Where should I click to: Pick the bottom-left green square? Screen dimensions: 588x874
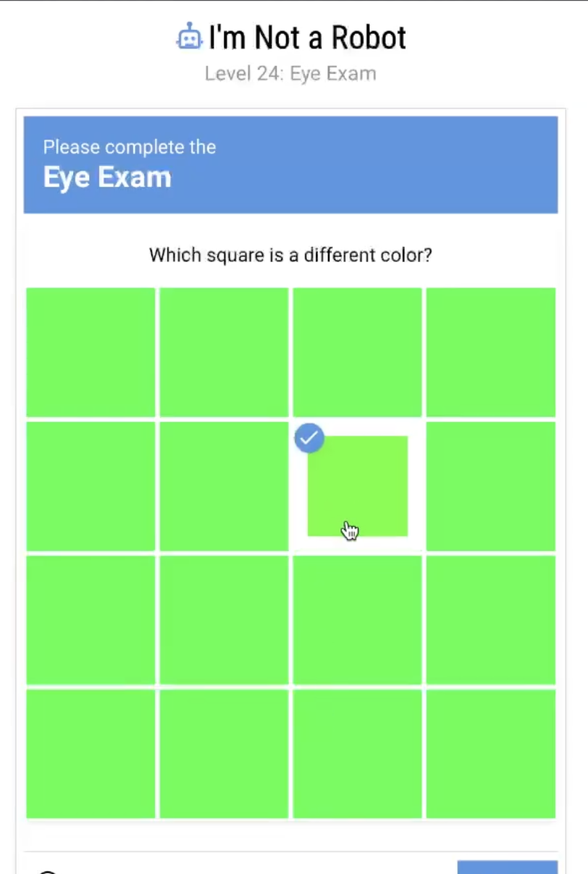(x=91, y=753)
